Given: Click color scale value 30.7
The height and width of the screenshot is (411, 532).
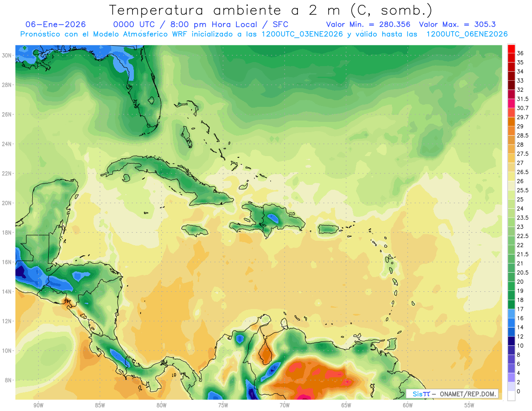Looking at the screenshot, I should 523,108.
